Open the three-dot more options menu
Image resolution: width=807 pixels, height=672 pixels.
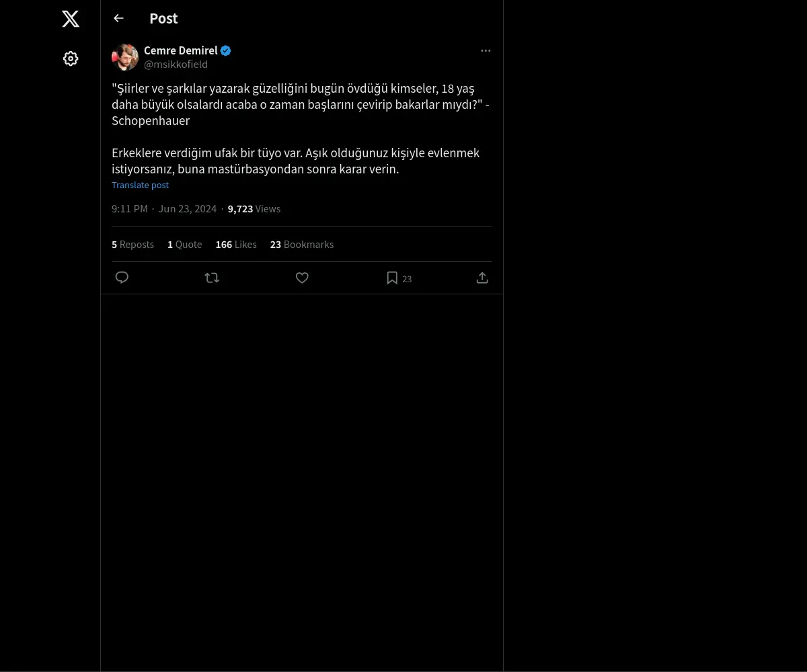click(x=486, y=51)
